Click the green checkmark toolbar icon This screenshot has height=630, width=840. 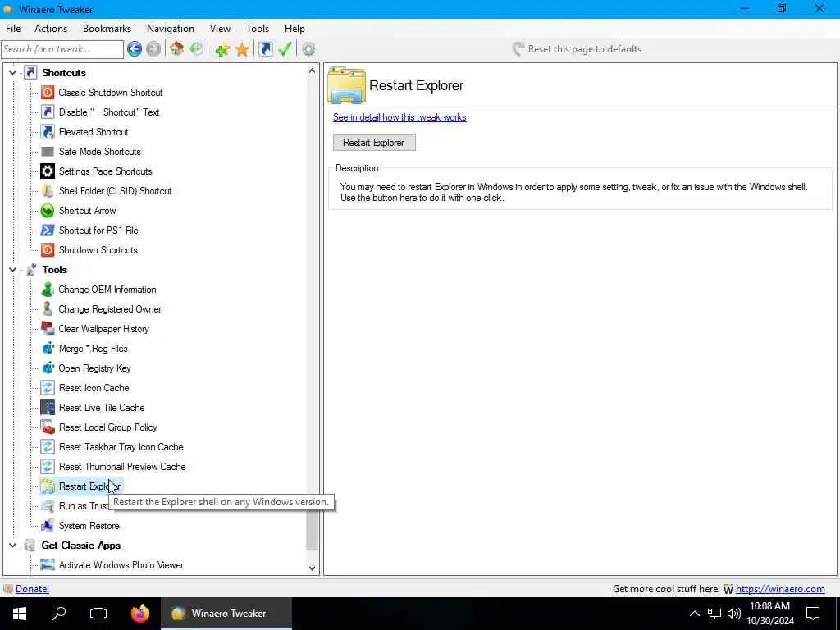[x=285, y=49]
